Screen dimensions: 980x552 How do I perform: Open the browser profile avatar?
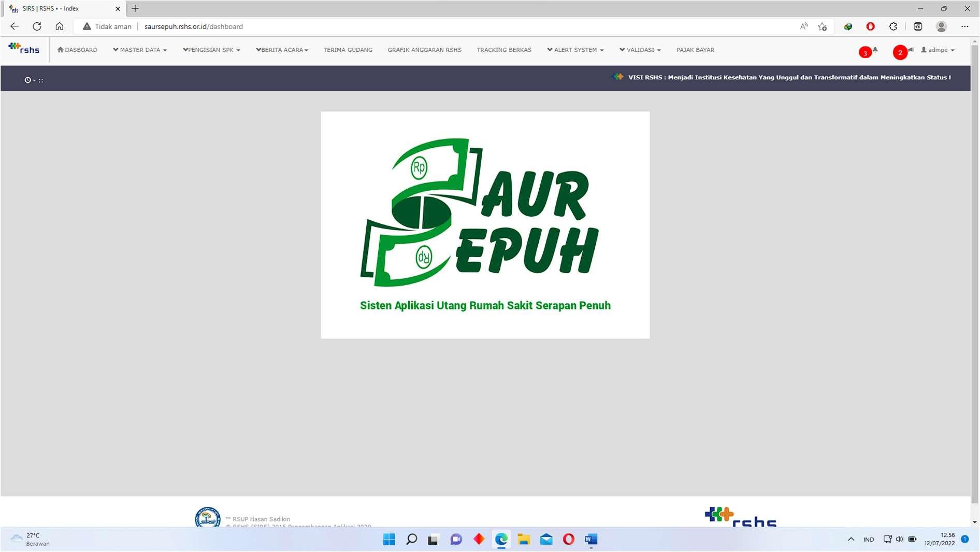pos(942,26)
